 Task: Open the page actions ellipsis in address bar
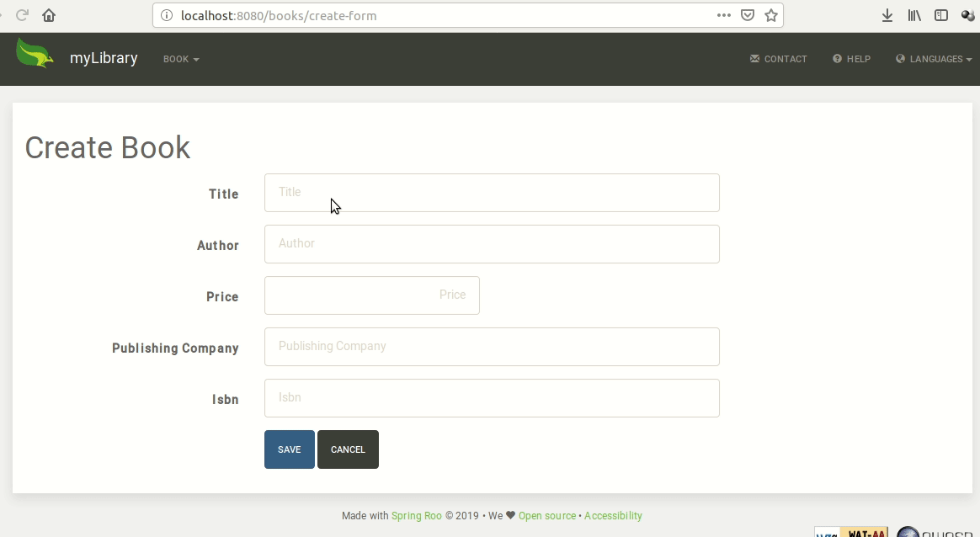[723, 14]
